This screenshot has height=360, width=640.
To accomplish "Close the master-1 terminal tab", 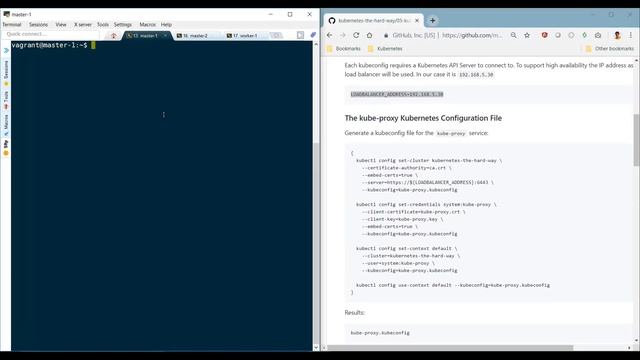I will 165,36.
